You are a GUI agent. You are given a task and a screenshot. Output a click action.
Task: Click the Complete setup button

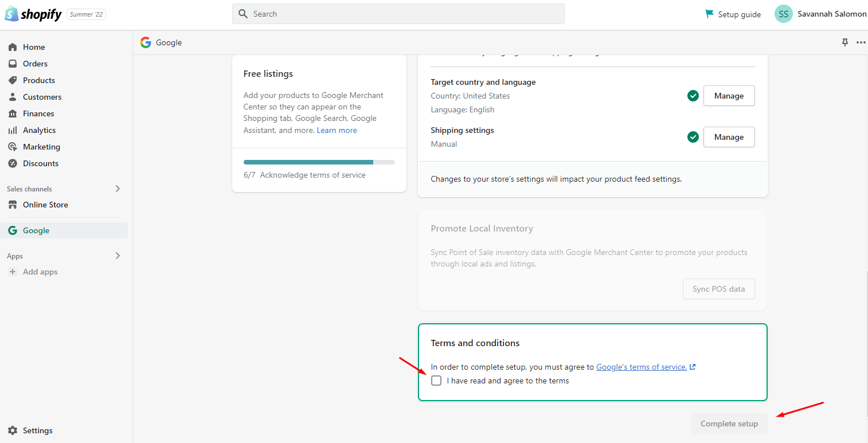point(729,424)
